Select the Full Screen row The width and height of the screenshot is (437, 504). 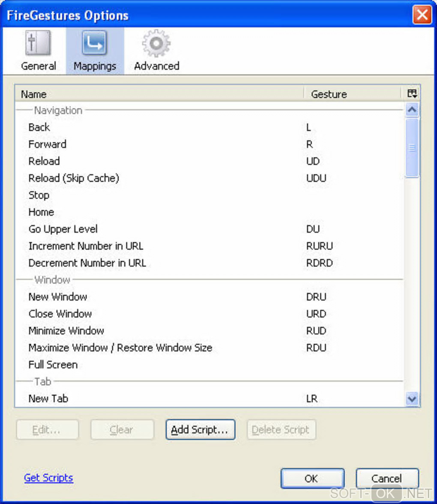tap(210, 365)
